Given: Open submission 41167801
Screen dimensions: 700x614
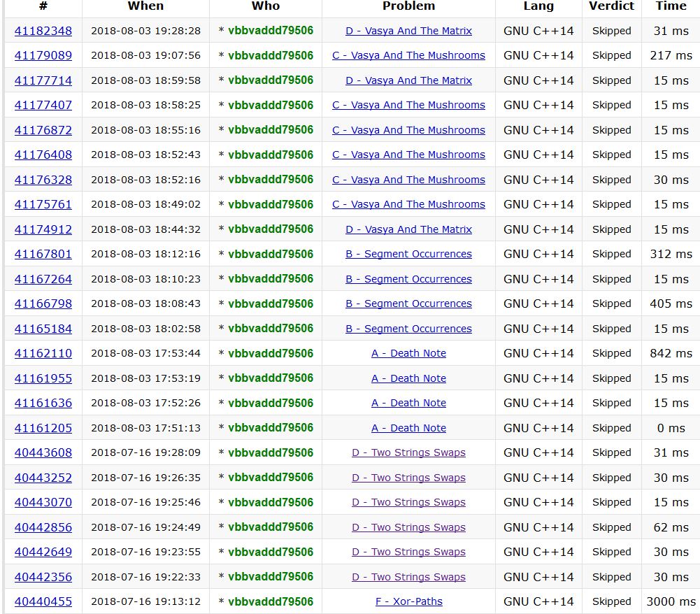Looking at the screenshot, I should [x=43, y=254].
